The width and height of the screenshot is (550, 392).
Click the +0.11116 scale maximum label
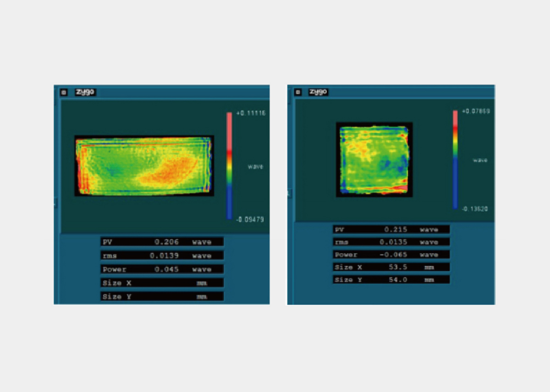click(x=251, y=113)
